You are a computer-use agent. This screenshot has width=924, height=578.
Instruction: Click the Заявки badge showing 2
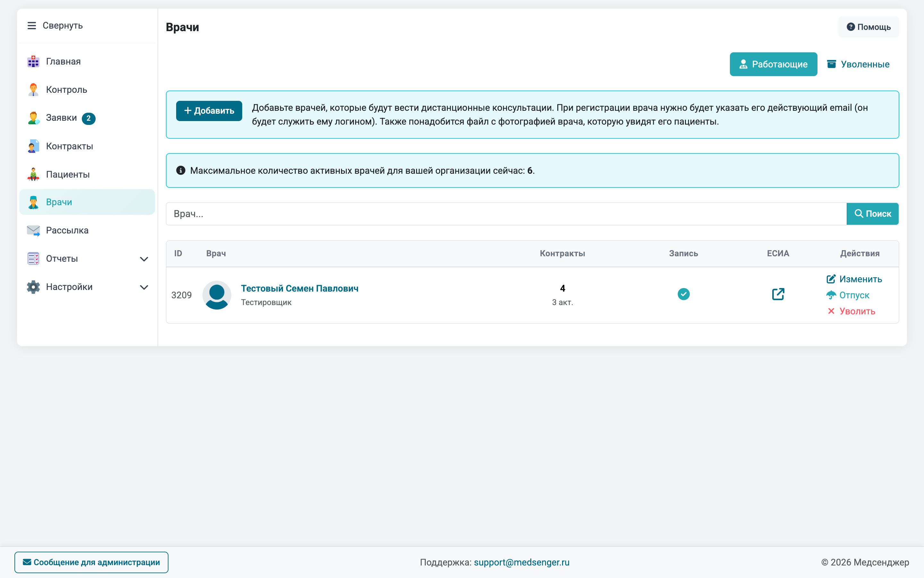(89, 118)
